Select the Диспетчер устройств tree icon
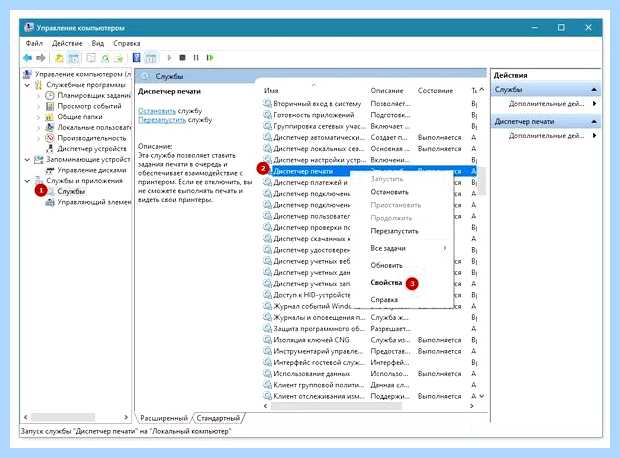This screenshot has height=458, width=620. (49, 149)
